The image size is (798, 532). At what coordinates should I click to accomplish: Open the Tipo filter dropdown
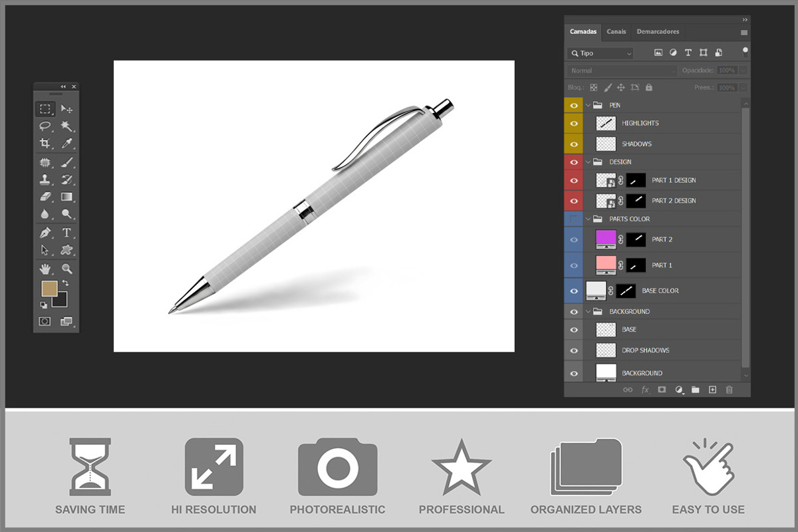600,53
